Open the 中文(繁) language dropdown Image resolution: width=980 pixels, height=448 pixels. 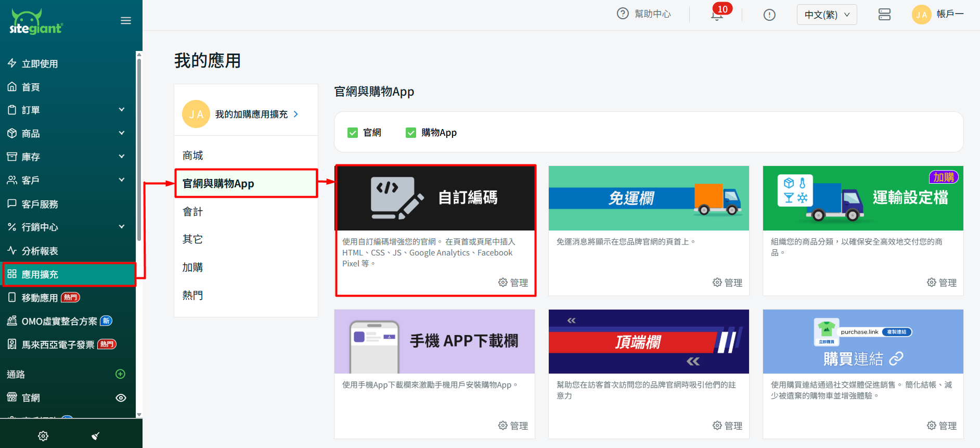[827, 15]
